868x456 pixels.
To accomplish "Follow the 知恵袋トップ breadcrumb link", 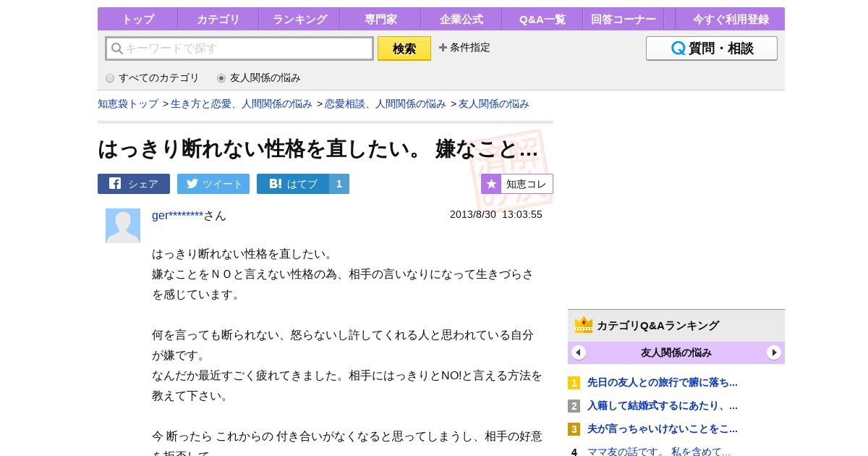I will (128, 104).
